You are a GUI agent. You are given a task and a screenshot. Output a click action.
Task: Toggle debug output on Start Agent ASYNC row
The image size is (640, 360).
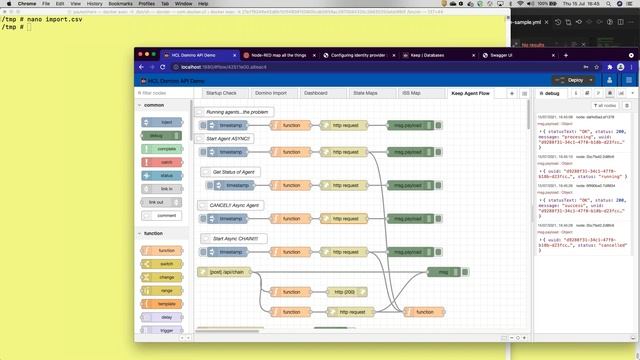point(439,152)
